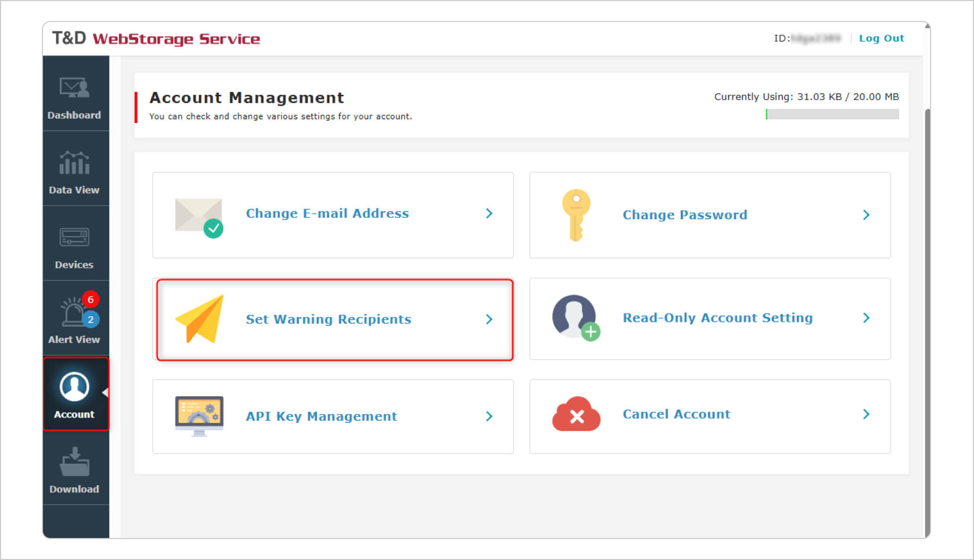Open the Dashboard sidebar icon

[x=74, y=88]
